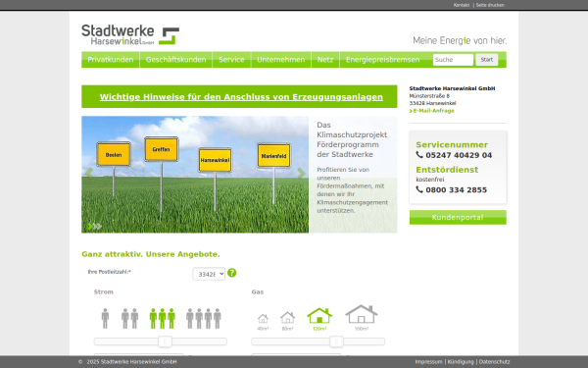Image resolution: width=588 pixels, height=368 pixels.
Task: Click the 05247 40429 04 service number
Action: click(459, 155)
